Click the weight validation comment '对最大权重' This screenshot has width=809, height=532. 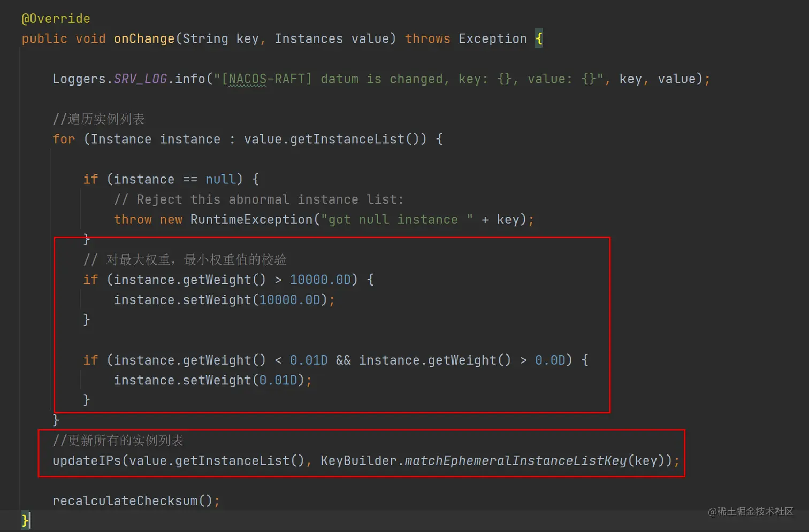click(x=138, y=260)
